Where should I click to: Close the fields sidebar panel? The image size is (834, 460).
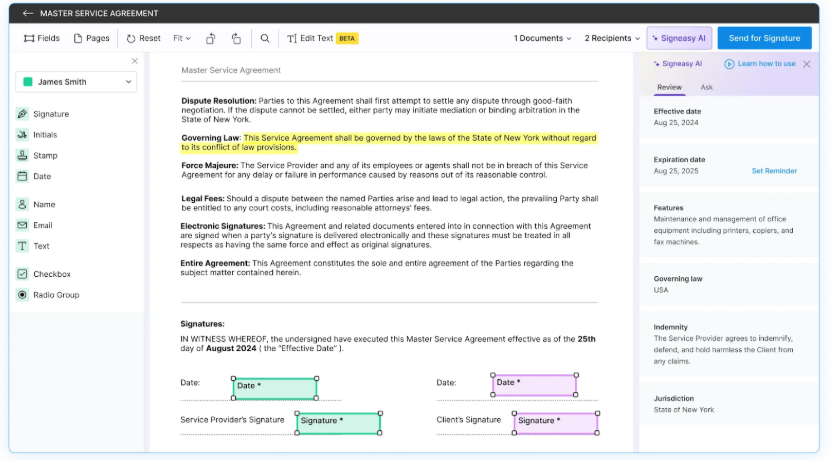click(135, 61)
